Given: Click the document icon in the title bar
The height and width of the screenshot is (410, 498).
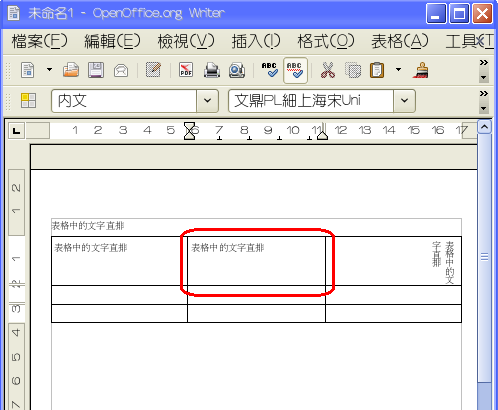Looking at the screenshot, I should tap(14, 14).
